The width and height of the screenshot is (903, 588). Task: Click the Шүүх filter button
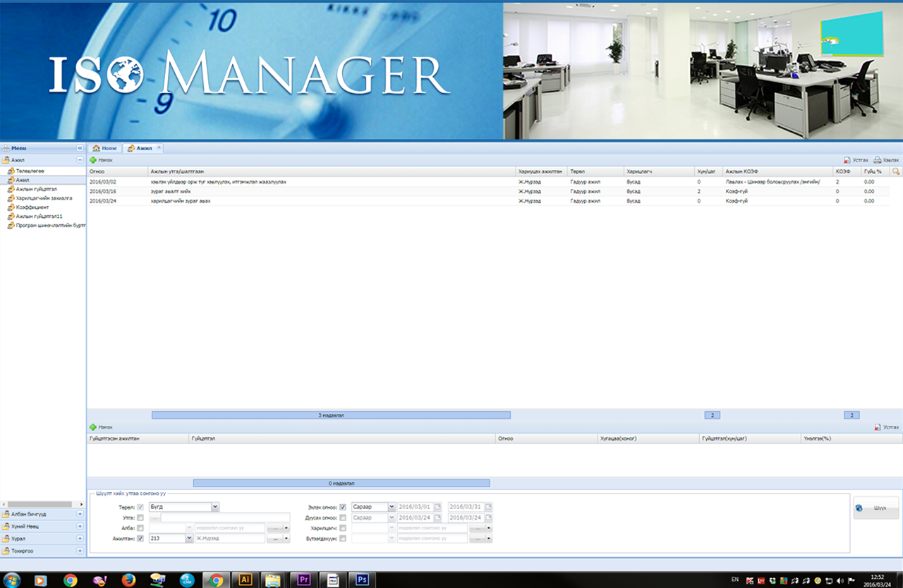[x=875, y=508]
